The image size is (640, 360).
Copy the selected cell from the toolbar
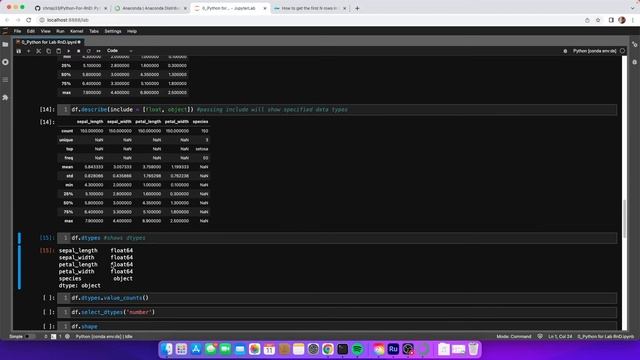49,51
